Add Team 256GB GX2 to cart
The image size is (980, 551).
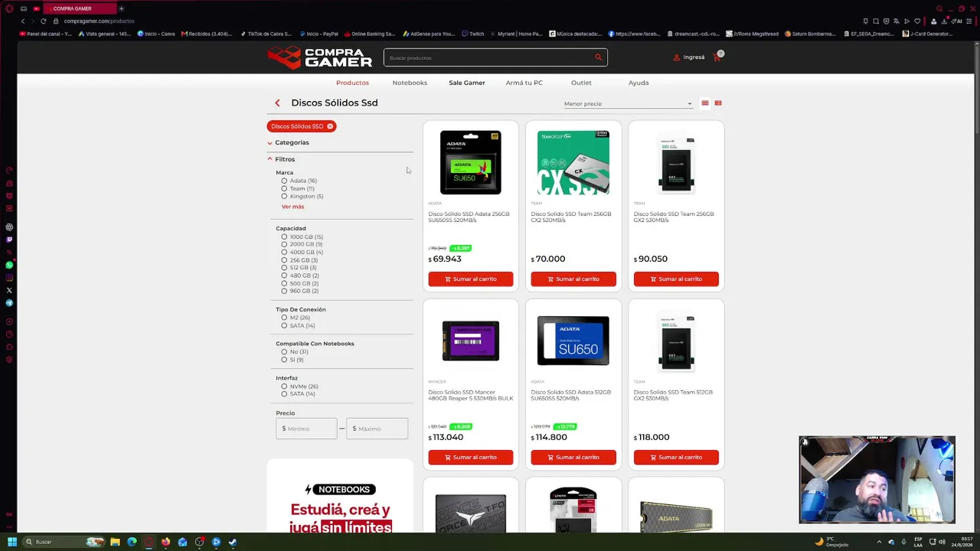676,279
